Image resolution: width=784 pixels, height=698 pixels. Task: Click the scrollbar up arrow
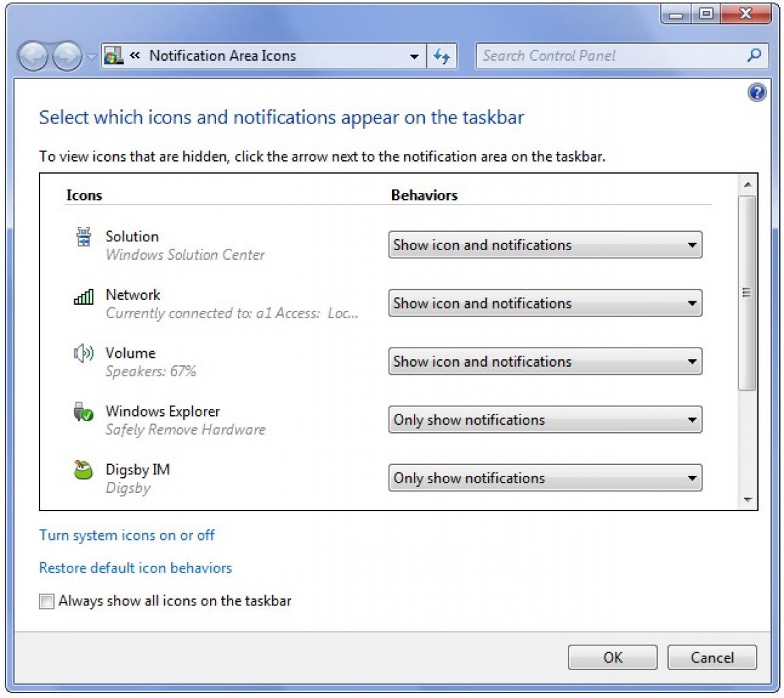[x=747, y=185]
